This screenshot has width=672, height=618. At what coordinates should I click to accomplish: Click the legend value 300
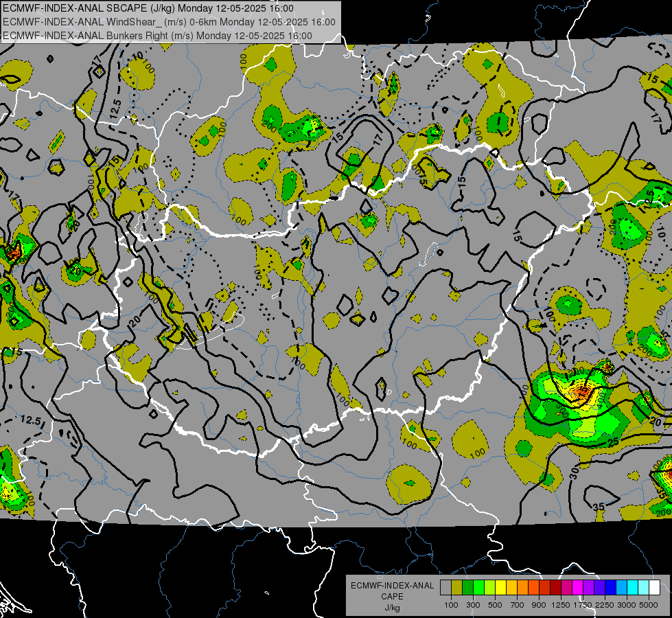pyautogui.click(x=473, y=605)
